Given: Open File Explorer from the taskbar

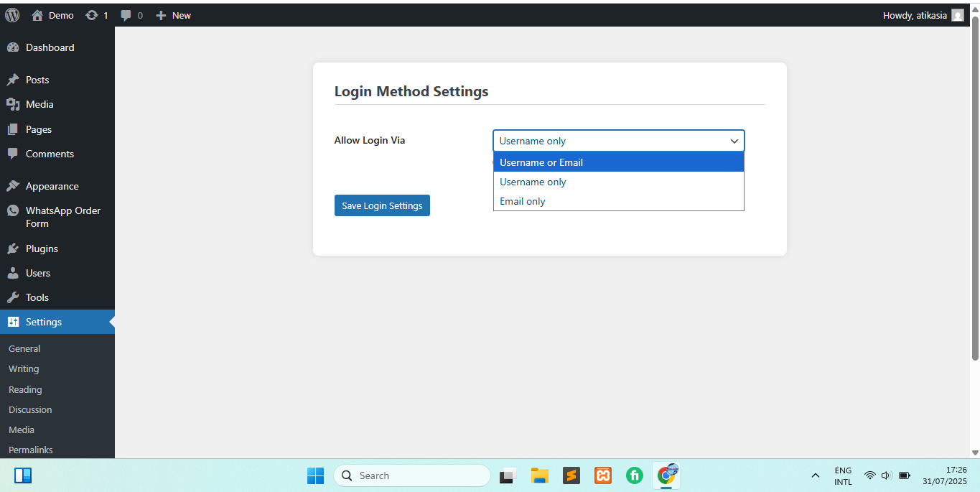Looking at the screenshot, I should coord(540,475).
